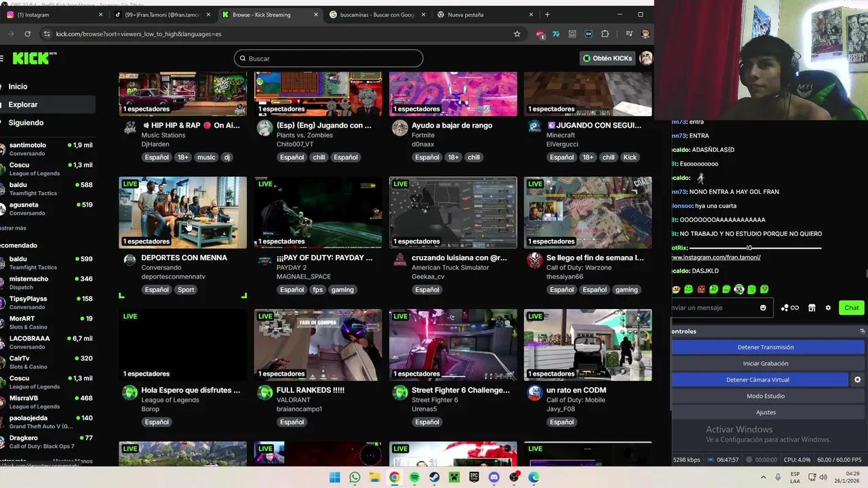This screenshot has height=488, width=868.
Task: Click the chatters list icon in the chat bar
Action: pos(785,308)
